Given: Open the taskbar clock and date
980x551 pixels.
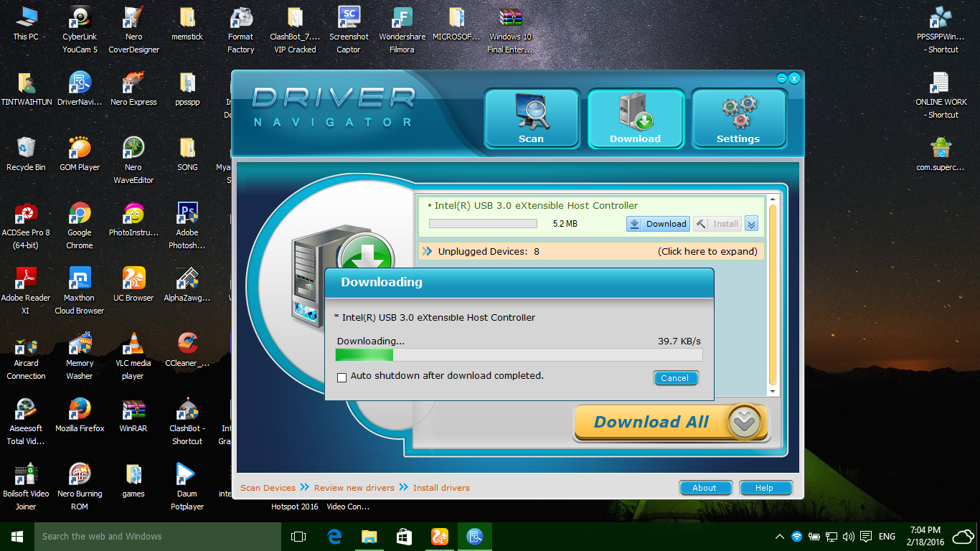Looking at the screenshot, I should point(924,536).
